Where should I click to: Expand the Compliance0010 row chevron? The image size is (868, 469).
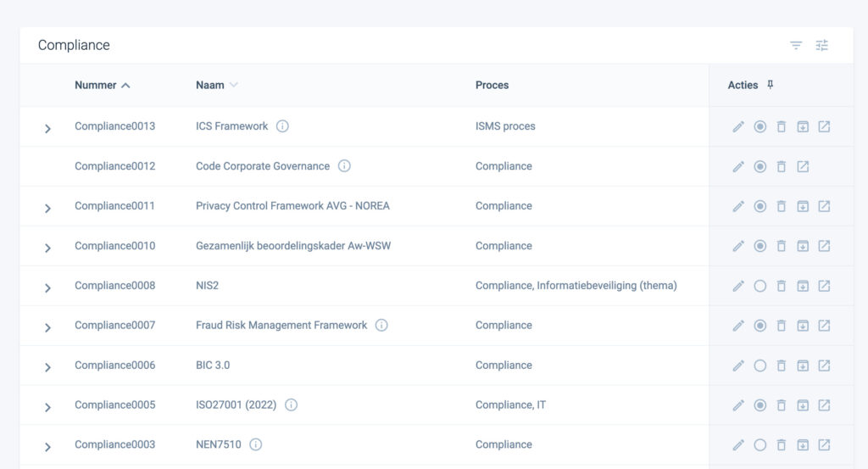pyautogui.click(x=47, y=248)
